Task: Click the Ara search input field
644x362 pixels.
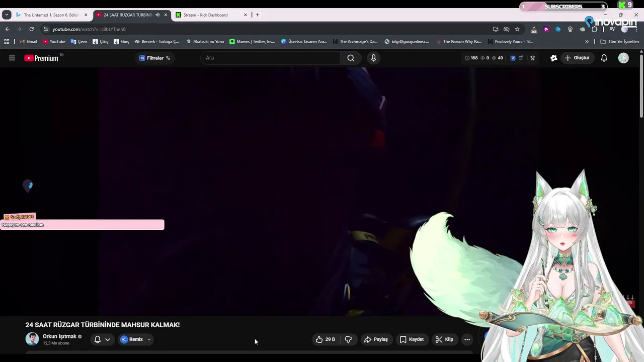Action: (271, 58)
